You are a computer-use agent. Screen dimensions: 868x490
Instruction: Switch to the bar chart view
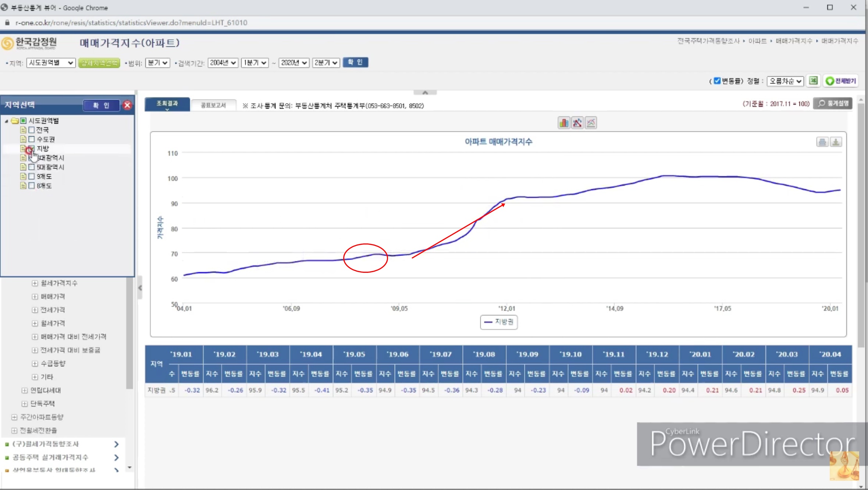pyautogui.click(x=563, y=123)
